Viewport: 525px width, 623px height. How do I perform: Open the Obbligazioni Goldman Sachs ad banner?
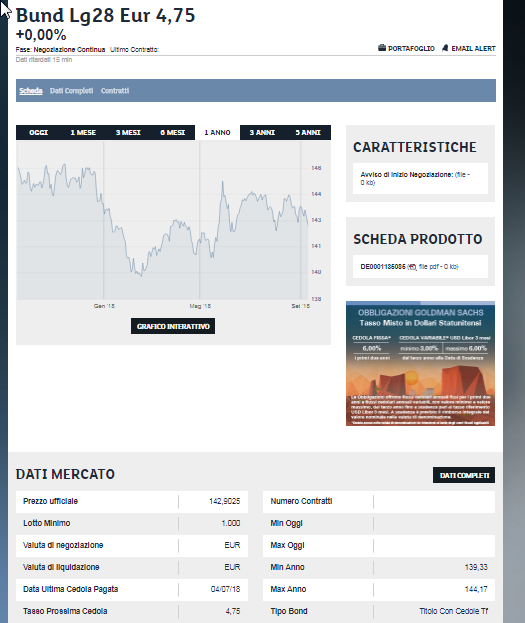click(420, 364)
